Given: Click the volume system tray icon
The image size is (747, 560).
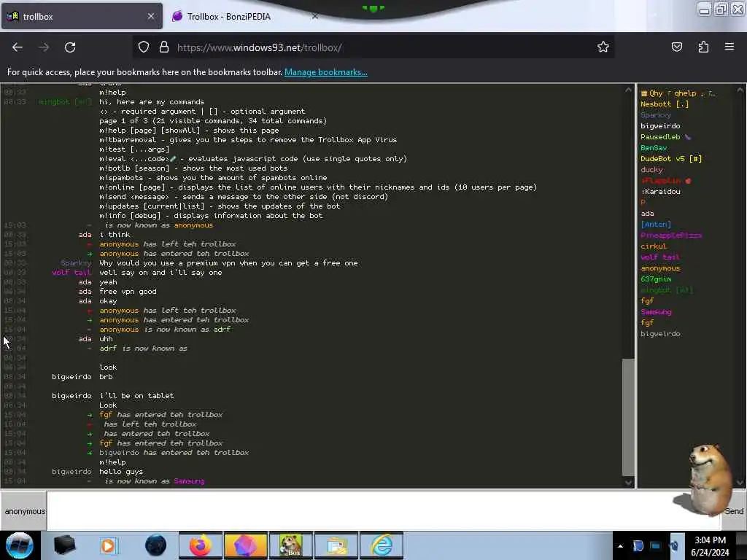Looking at the screenshot, I should click(x=674, y=545).
